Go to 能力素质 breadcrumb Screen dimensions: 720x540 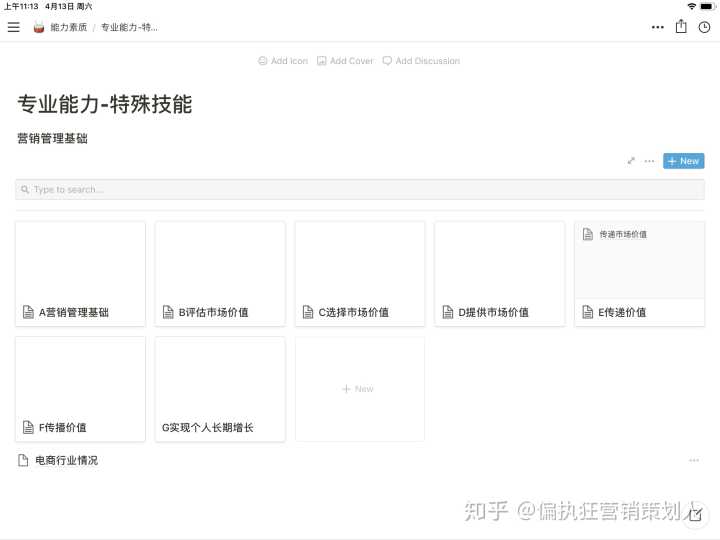coord(68,27)
